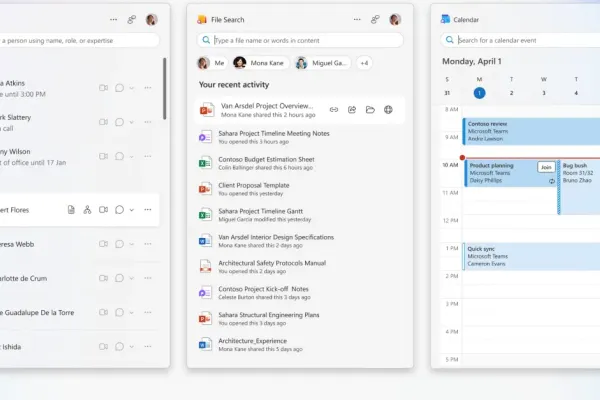The width and height of the screenshot is (600, 400).
Task: Click the File Search link icon in header
Action: click(375, 19)
